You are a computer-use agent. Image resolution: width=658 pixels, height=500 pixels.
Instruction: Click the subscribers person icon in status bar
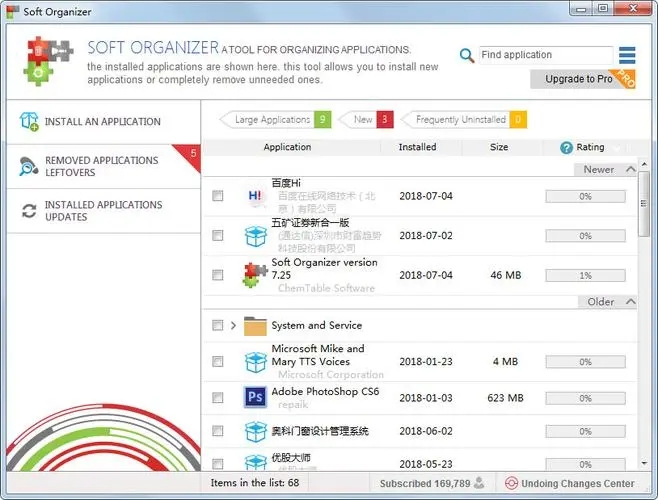coord(478,483)
